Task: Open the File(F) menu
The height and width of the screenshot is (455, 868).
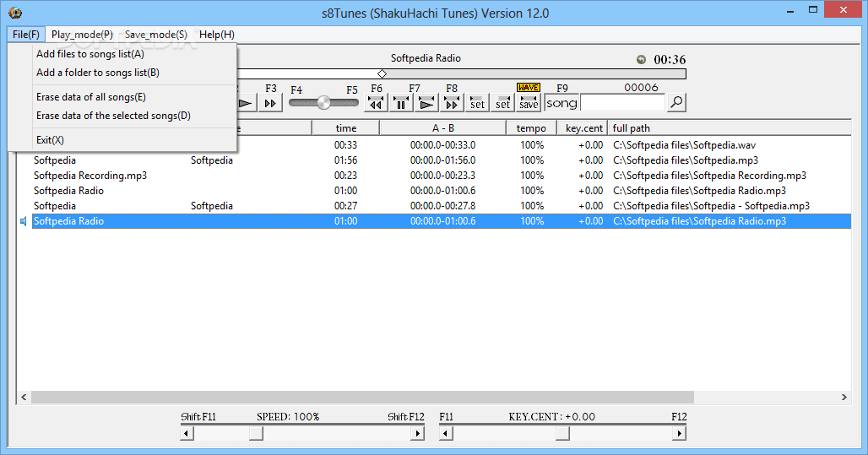Action: 26,35
